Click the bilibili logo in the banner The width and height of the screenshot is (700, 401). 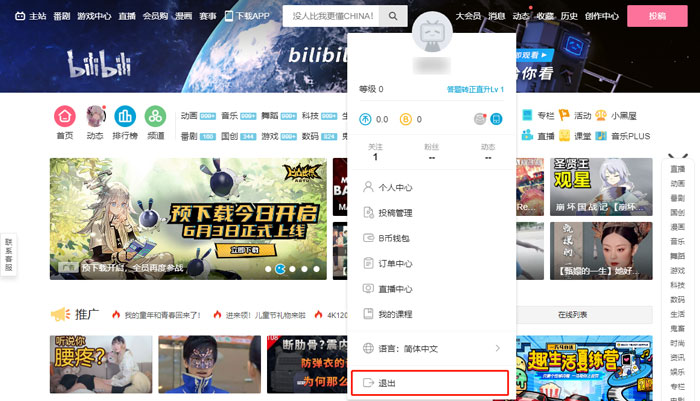coord(99,63)
